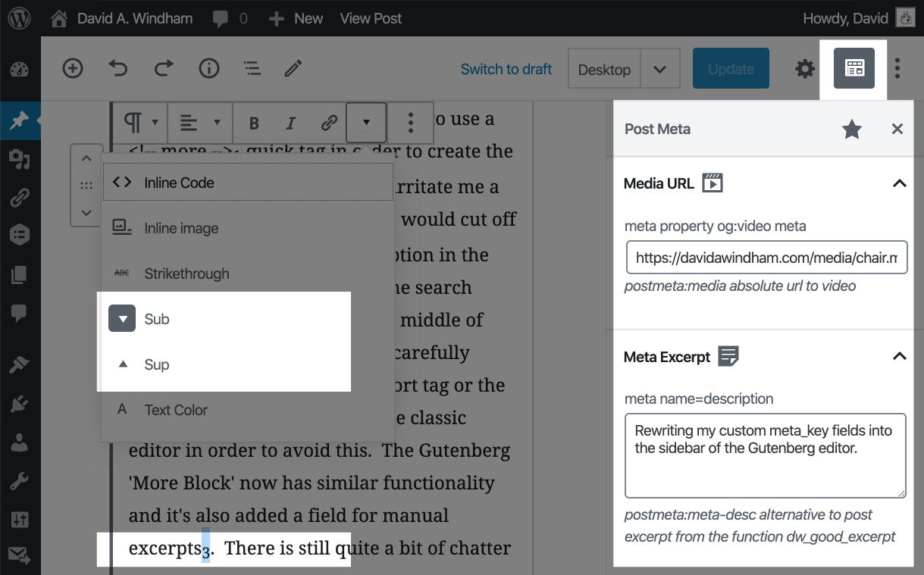Select Strikethrough menu item
924x575 pixels.
point(248,273)
